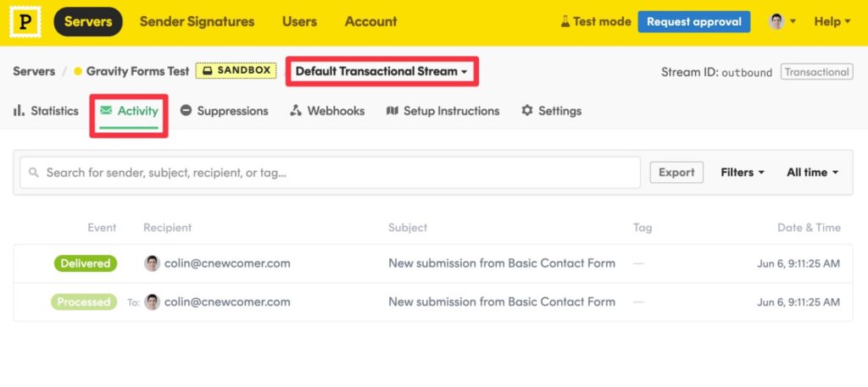The image size is (868, 387).
Task: Click the Servers breadcrumb link
Action: [34, 71]
